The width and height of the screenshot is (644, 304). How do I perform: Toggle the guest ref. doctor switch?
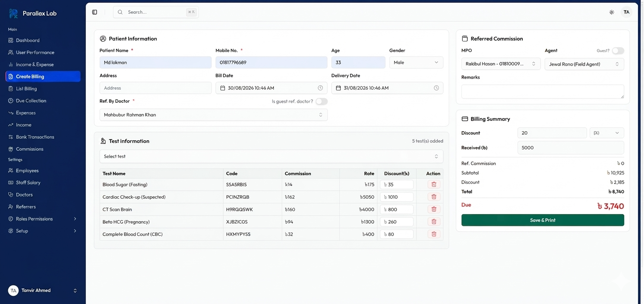click(322, 101)
